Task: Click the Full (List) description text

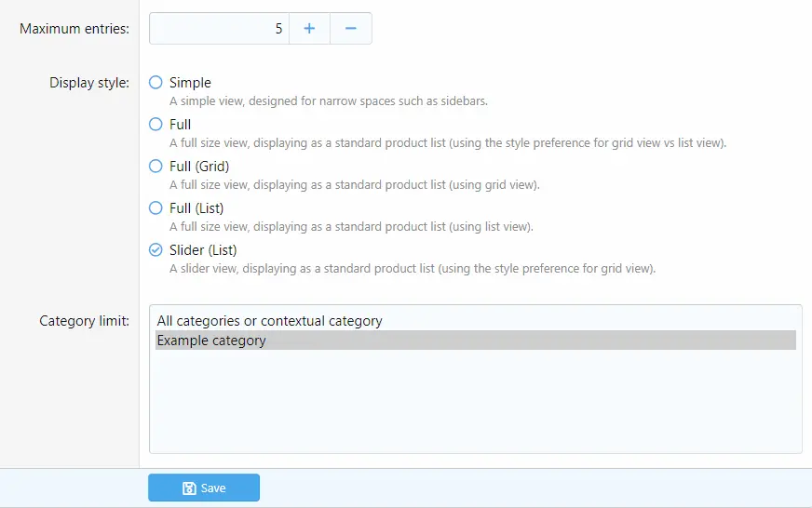Action: 351,227
